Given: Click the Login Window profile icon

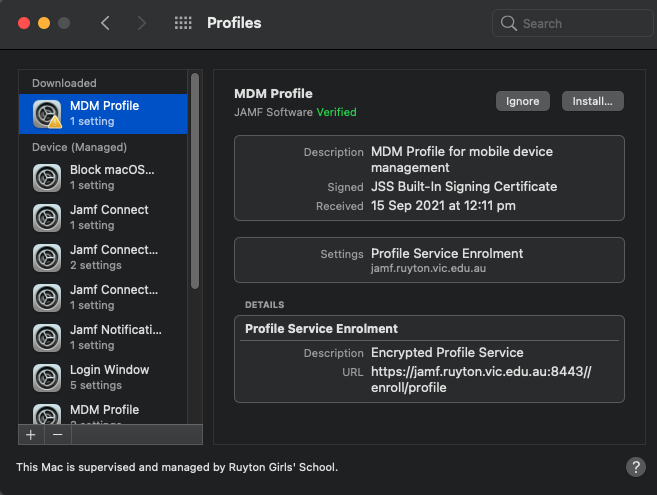Looking at the screenshot, I should 47,378.
